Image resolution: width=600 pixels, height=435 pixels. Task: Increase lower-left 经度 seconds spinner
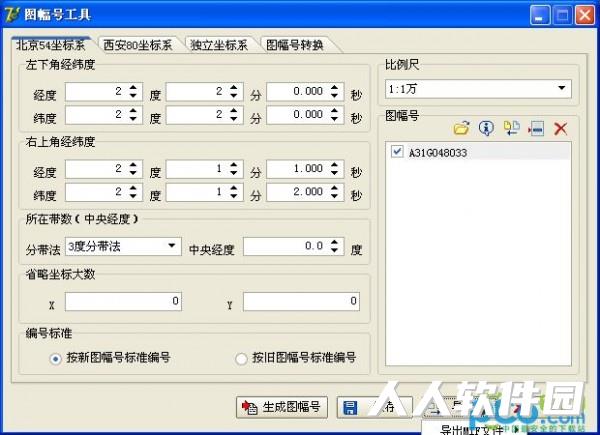(x=334, y=88)
